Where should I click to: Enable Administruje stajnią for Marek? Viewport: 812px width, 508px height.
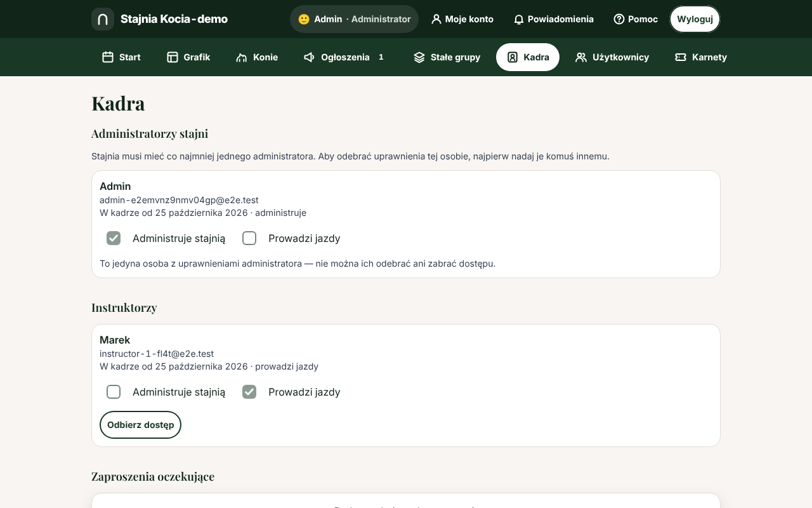[x=114, y=392]
